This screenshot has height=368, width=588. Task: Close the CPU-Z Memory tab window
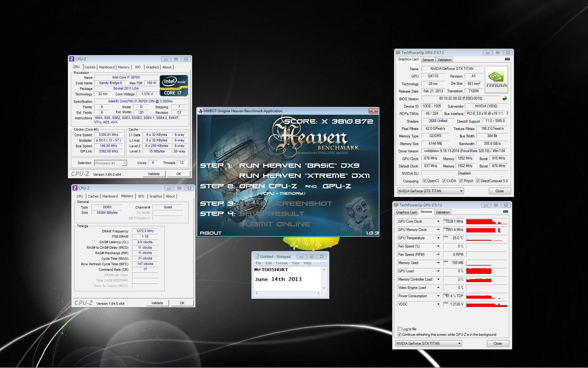pos(189,188)
